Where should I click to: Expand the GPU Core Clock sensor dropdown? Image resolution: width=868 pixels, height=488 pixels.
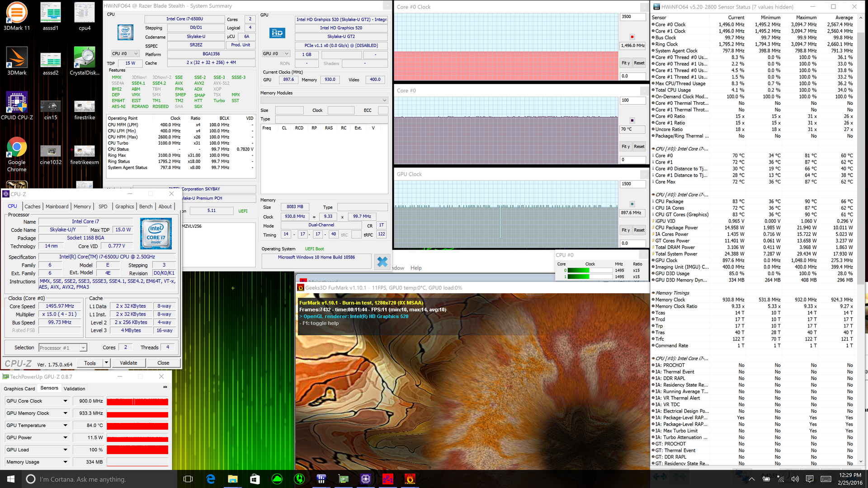pyautogui.click(x=65, y=401)
